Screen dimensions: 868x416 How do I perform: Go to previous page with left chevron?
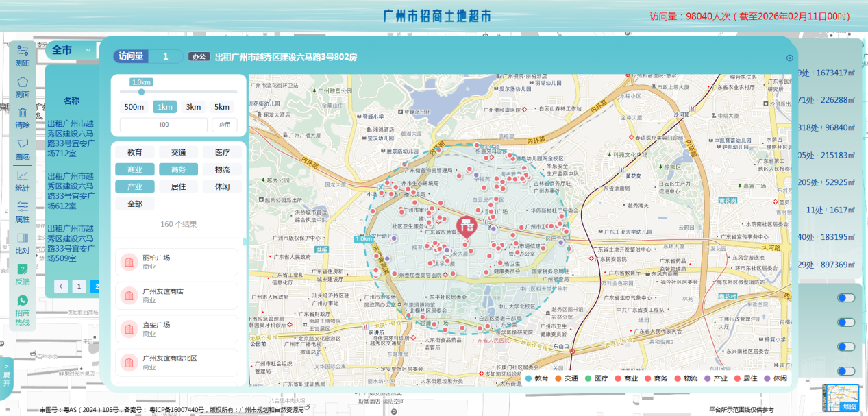pos(61,286)
